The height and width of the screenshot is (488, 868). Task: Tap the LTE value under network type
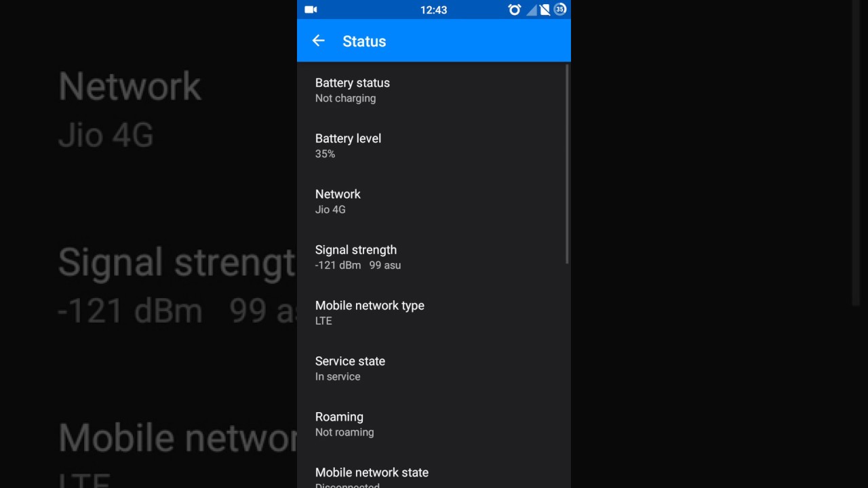323,321
